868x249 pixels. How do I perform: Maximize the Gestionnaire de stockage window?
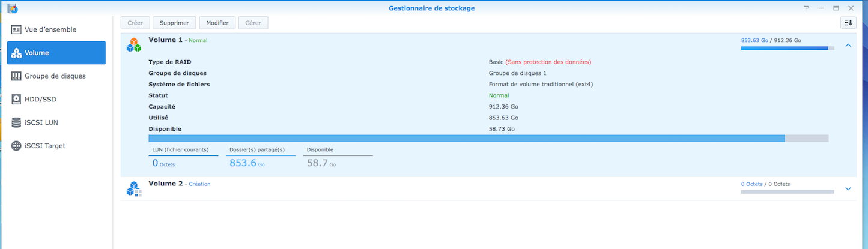[x=836, y=8]
